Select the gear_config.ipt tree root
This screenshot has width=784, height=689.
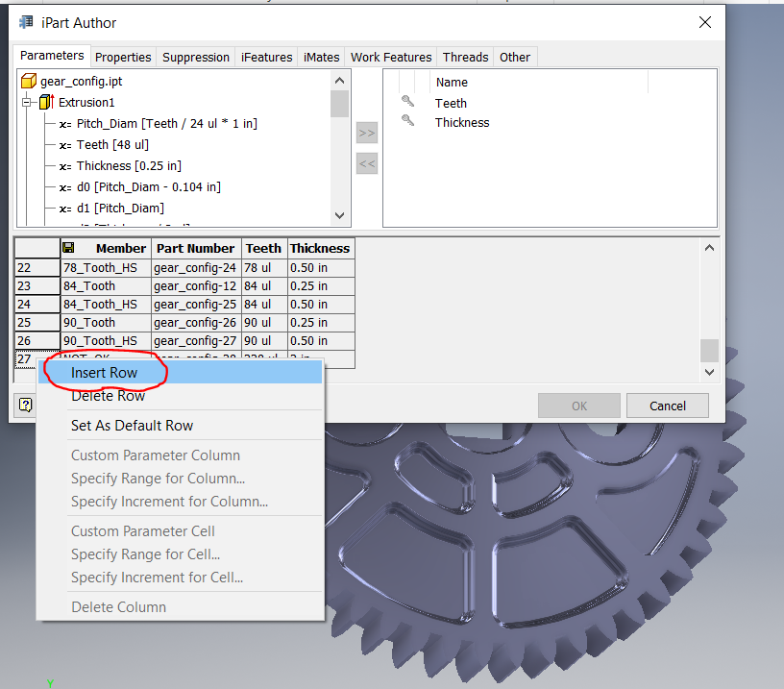[81, 81]
